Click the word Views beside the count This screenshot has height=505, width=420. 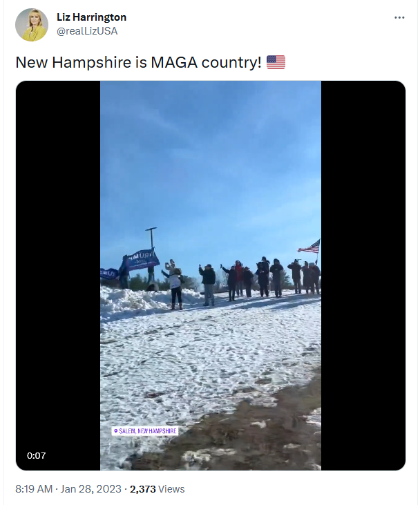coord(171,489)
